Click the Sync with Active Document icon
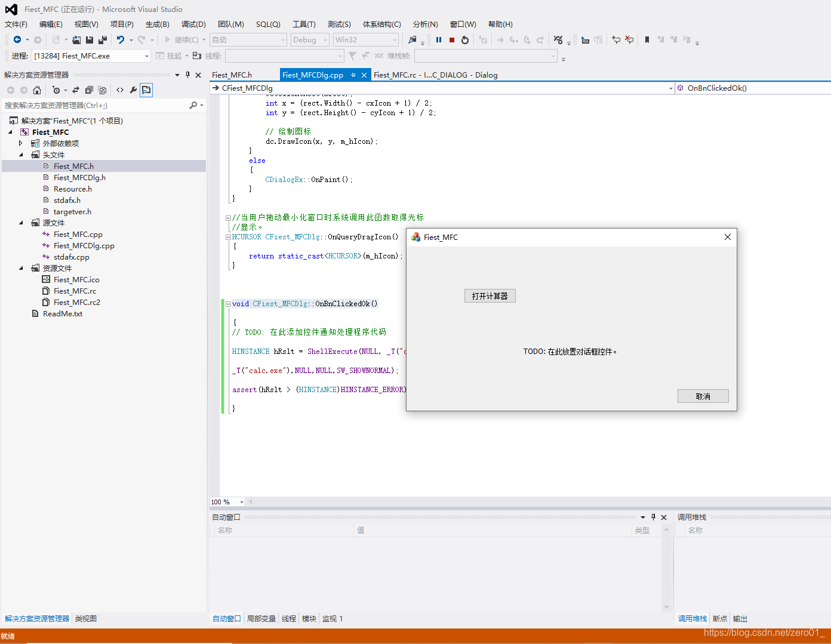 [x=76, y=90]
